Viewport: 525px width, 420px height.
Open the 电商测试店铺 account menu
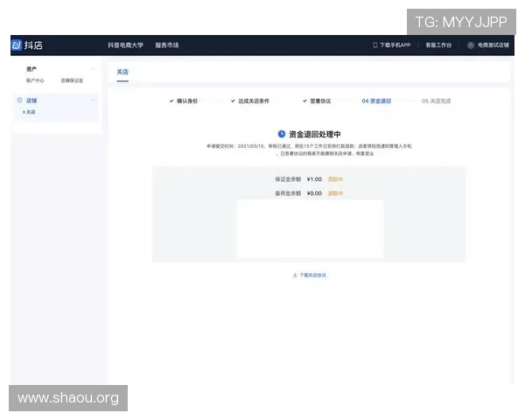click(x=493, y=45)
